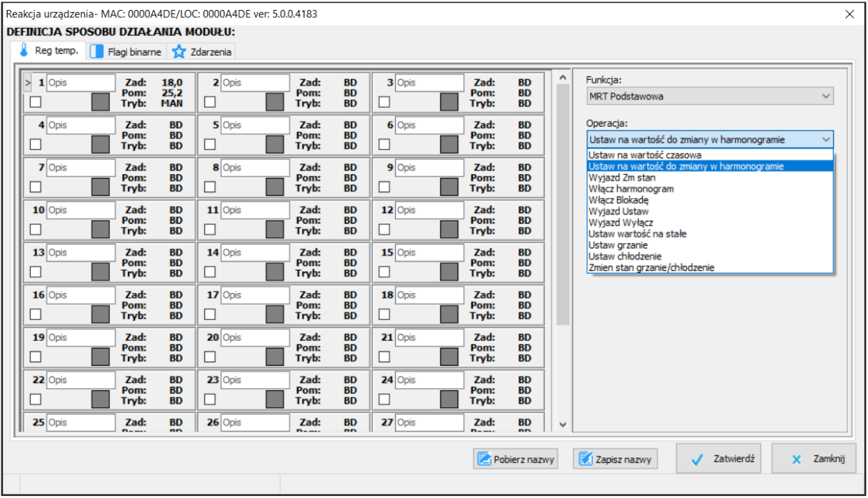
Task: Select Wyjazd Wyłącz option
Action: point(710,222)
